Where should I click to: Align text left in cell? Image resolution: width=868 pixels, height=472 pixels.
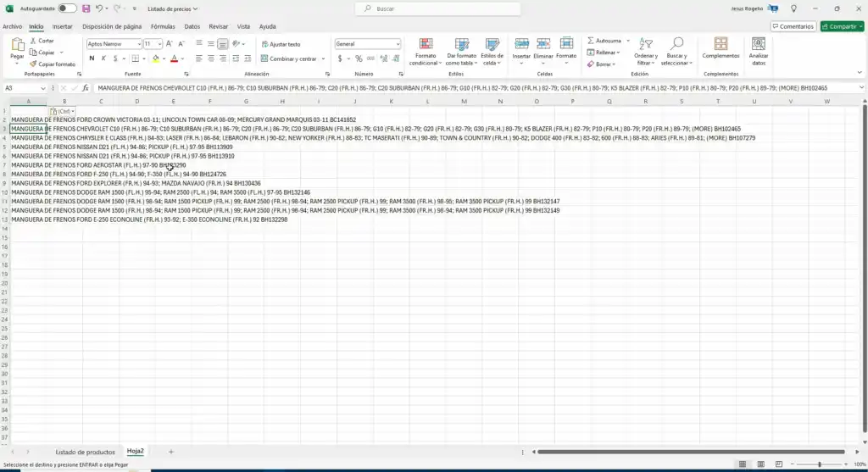tap(198, 58)
